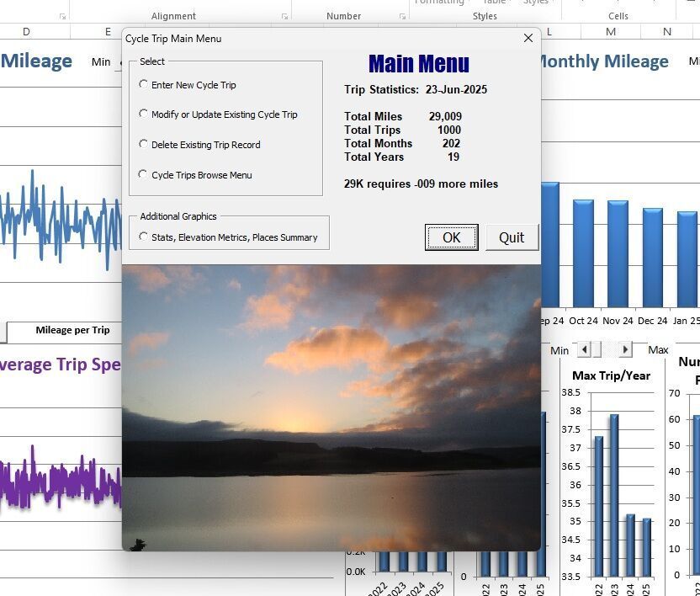Viewport: 700px width, 596px height.
Task: Select column M header
Action: [610, 32]
